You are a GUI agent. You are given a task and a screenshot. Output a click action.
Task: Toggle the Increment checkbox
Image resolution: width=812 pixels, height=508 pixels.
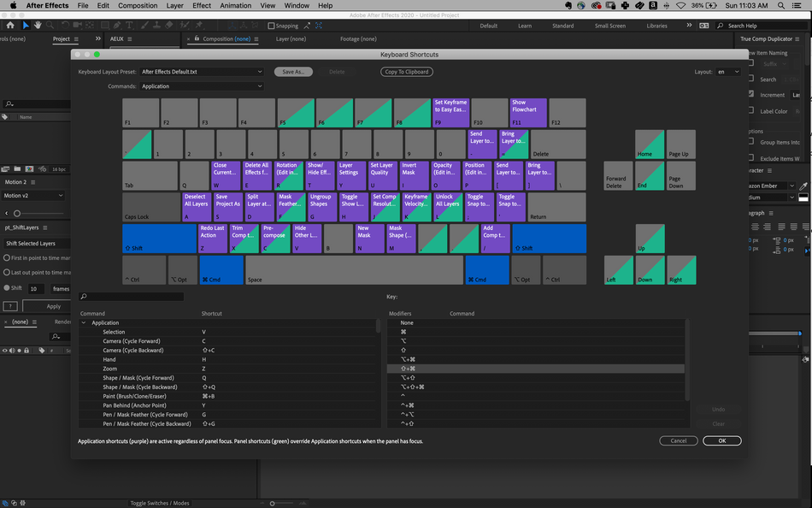point(751,94)
